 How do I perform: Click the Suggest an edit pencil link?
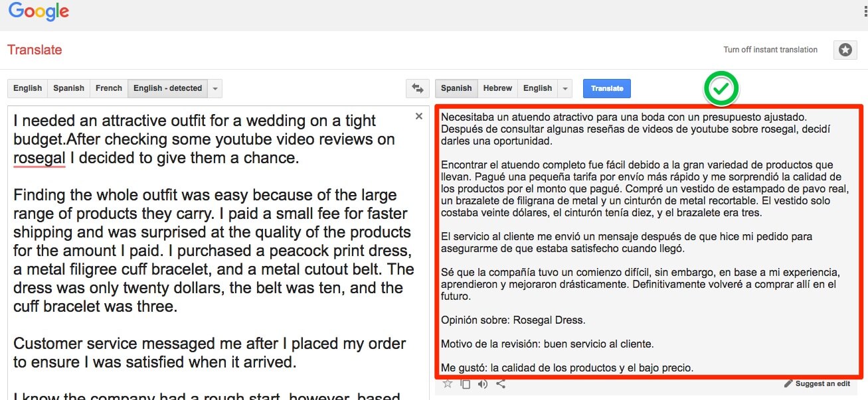tap(817, 383)
